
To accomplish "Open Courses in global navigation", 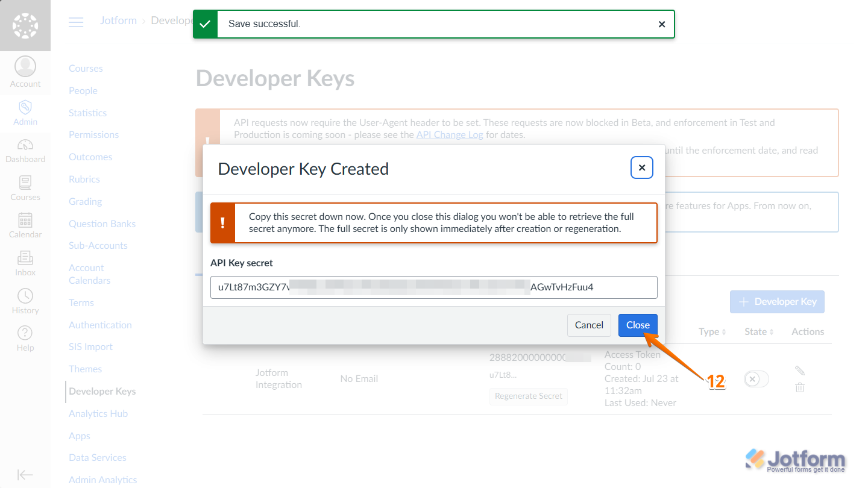I will pyautogui.click(x=25, y=189).
